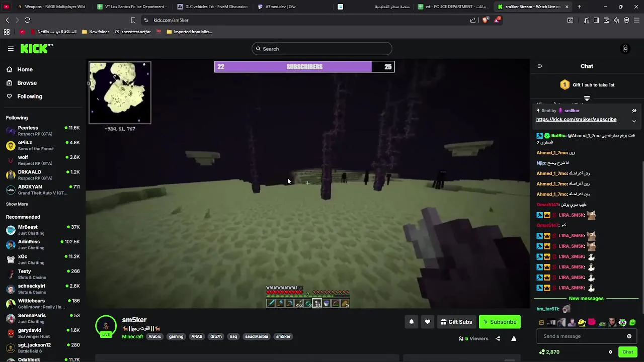
Task: Switch to VT Los Santos Police Department tab
Action: tap(131, 7)
